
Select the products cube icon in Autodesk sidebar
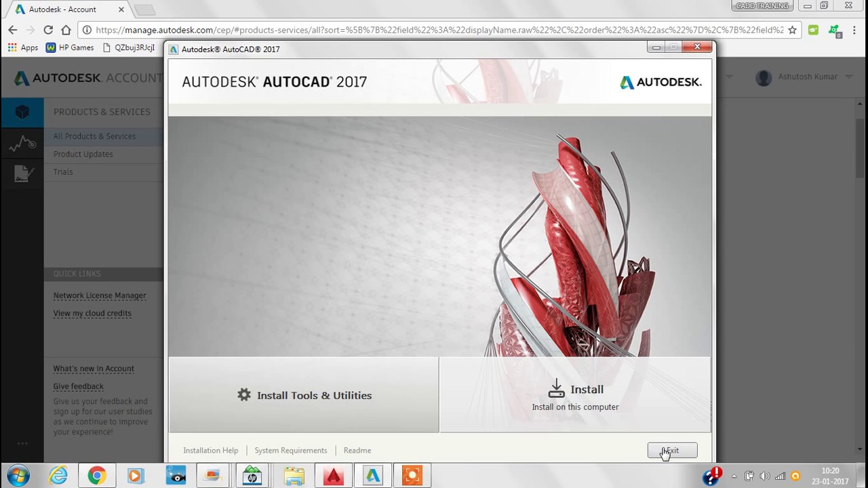click(x=22, y=113)
